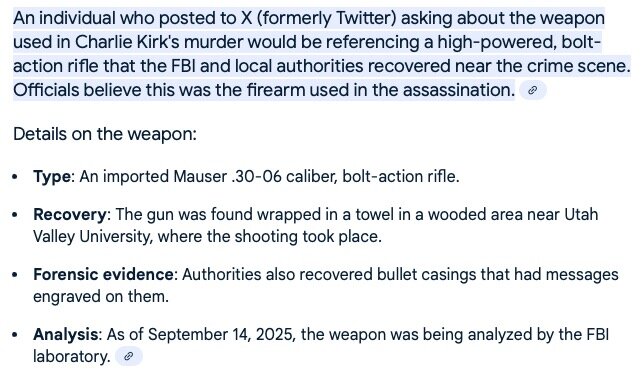
Task: Click the bullet point before "Recovery"
Action: point(15,215)
